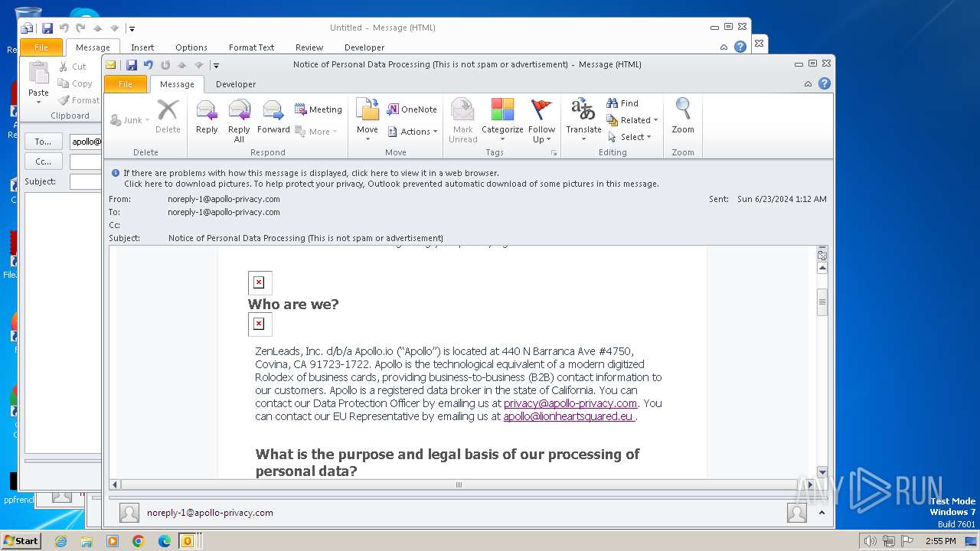Click info bar to view in web browser

point(311,173)
